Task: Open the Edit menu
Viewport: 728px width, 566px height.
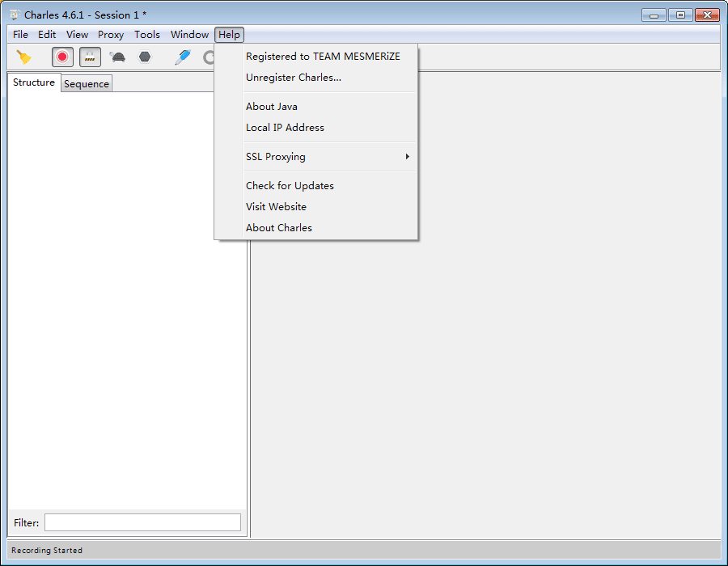Action: coord(47,35)
